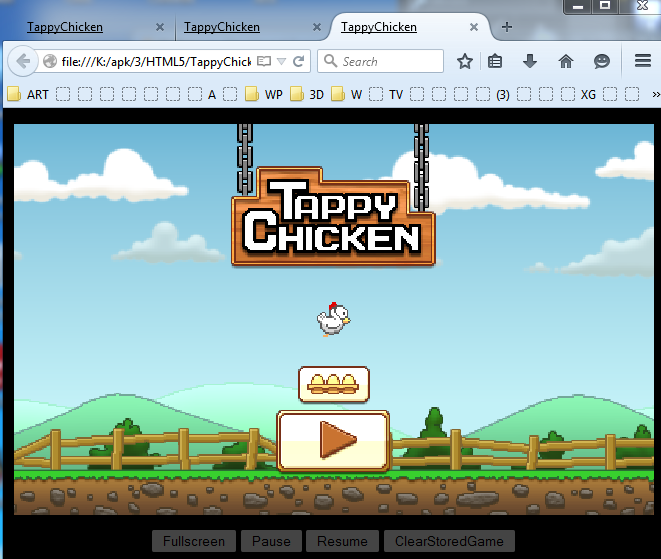
Task: Click the TV bookmark
Action: point(386,94)
